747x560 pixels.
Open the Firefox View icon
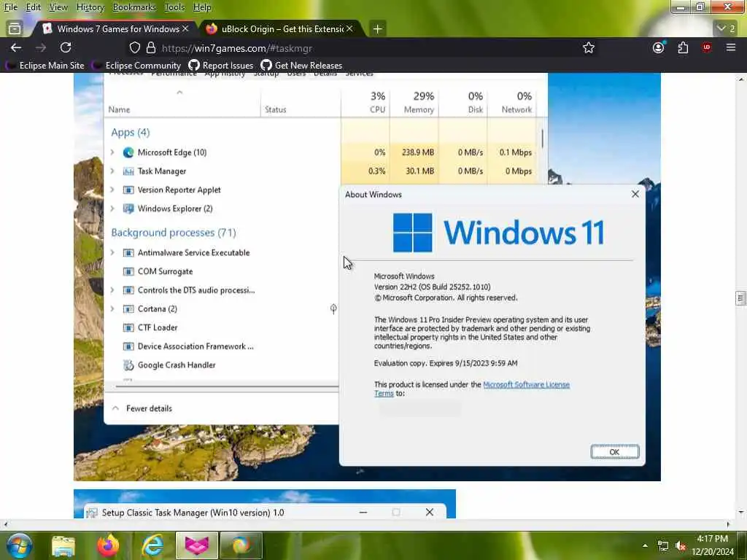(15, 28)
